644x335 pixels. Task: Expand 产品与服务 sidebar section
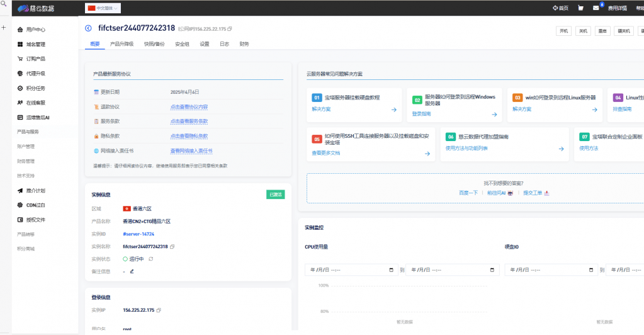28,132
